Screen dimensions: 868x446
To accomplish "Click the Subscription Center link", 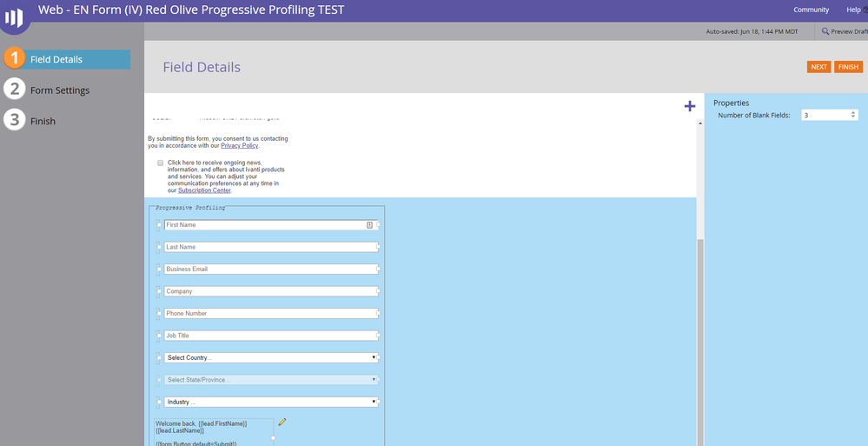I will pos(204,190).
